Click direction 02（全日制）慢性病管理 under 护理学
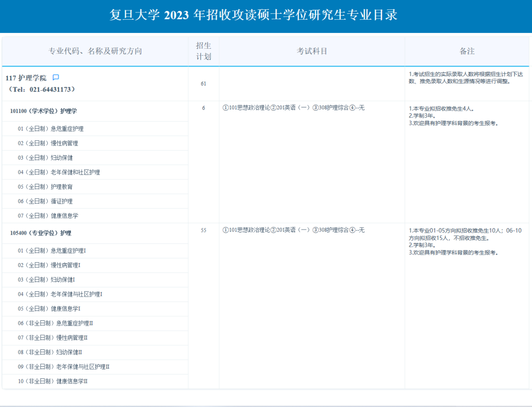 pos(48,143)
